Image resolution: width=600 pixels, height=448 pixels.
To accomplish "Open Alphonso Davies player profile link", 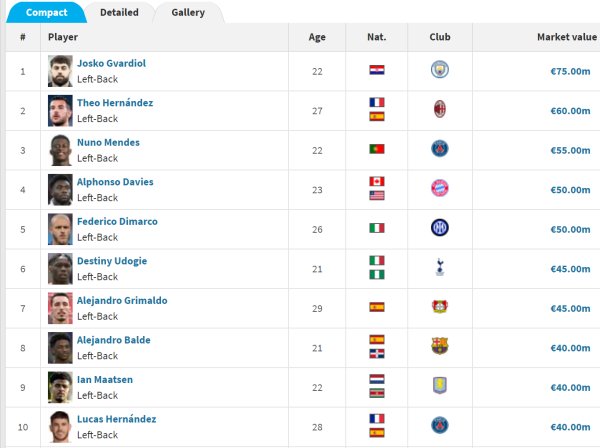I will tap(115, 182).
